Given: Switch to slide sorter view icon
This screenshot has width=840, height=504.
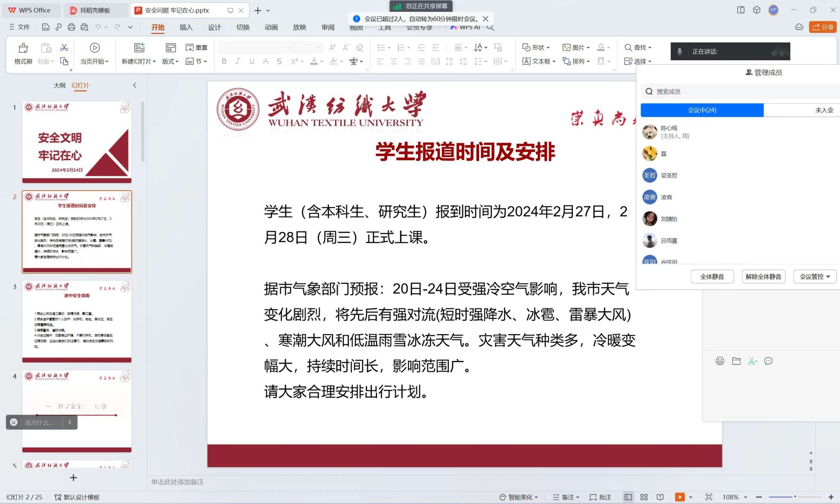Looking at the screenshot, I should [x=644, y=497].
